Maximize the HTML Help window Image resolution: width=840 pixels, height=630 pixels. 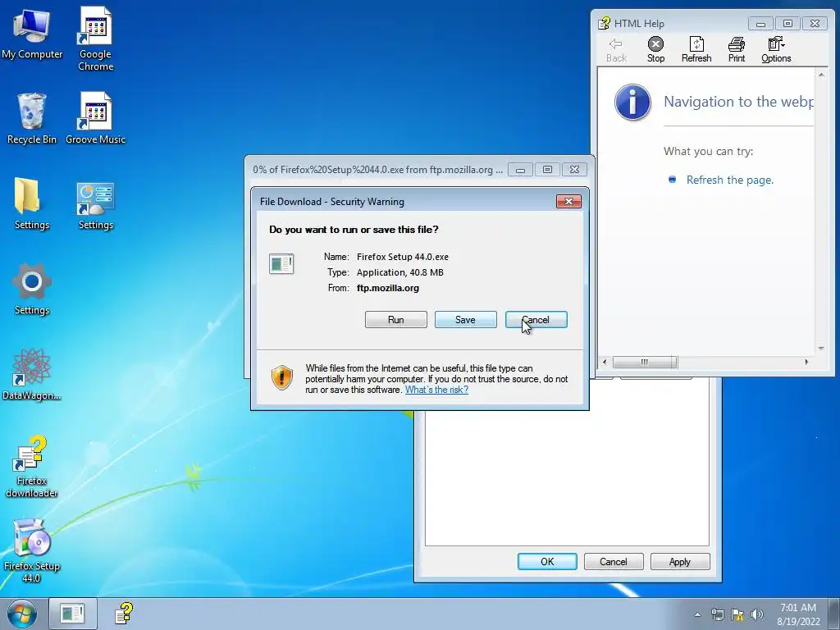coord(787,24)
